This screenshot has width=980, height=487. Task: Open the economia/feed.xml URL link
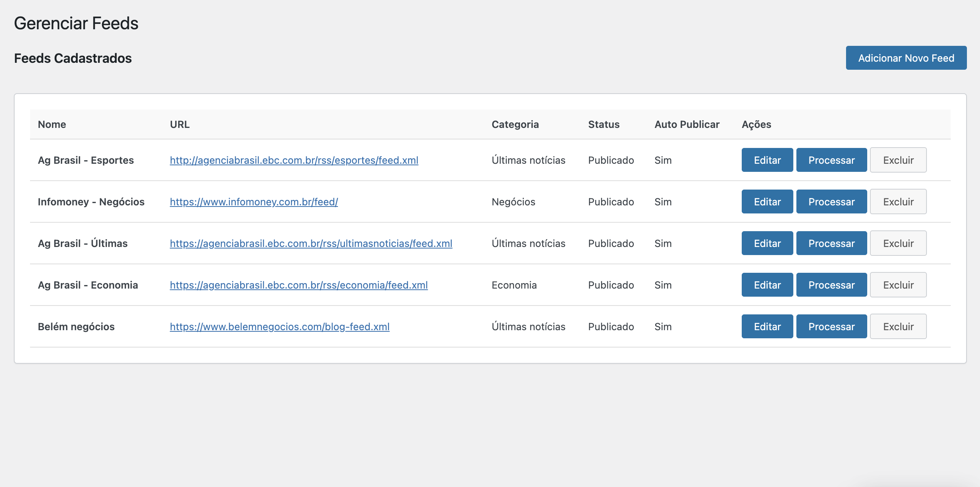[299, 285]
